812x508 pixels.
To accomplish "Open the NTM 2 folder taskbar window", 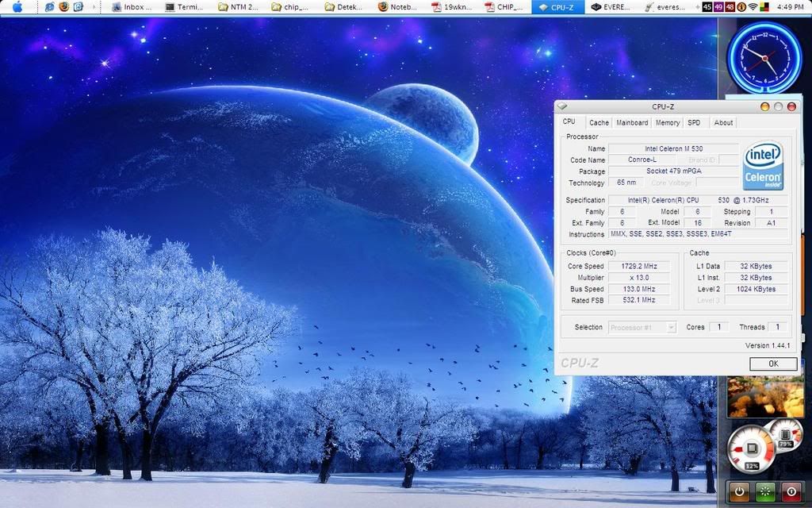I will [239, 7].
